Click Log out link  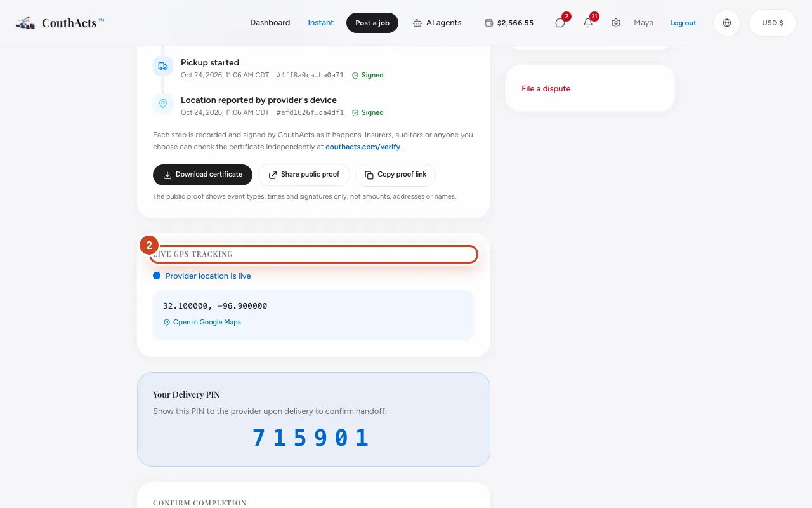(683, 23)
